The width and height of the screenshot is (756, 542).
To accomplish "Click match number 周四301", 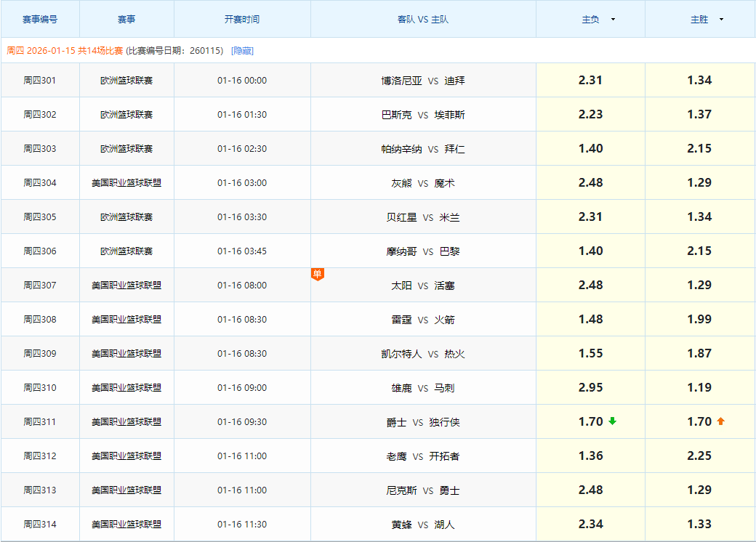I will point(40,81).
